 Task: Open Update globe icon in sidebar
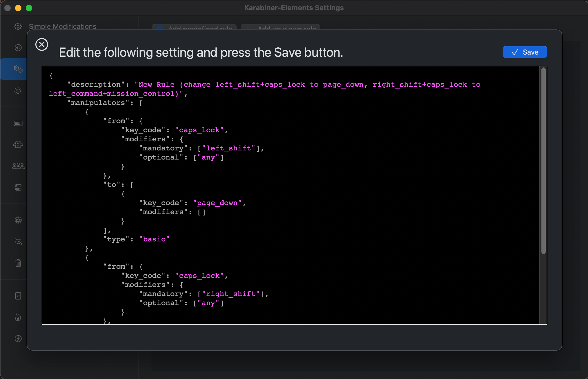pyautogui.click(x=18, y=220)
